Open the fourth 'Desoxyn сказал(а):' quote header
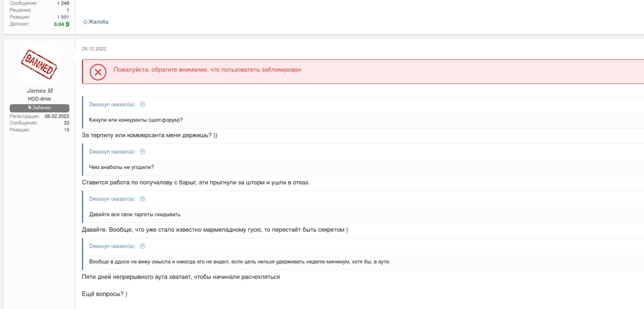Viewport: 644px width, 309px height. pyautogui.click(x=112, y=246)
